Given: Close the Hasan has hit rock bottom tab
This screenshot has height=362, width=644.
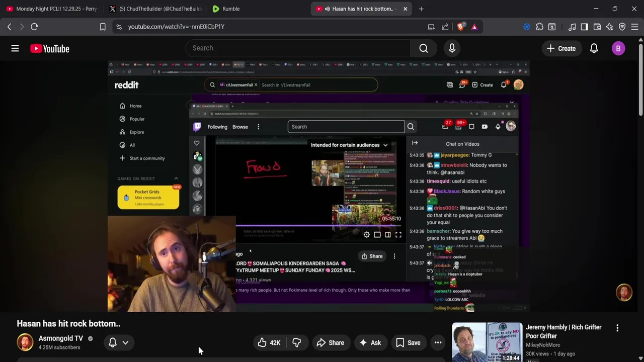Looking at the screenshot, I should pos(405,9).
